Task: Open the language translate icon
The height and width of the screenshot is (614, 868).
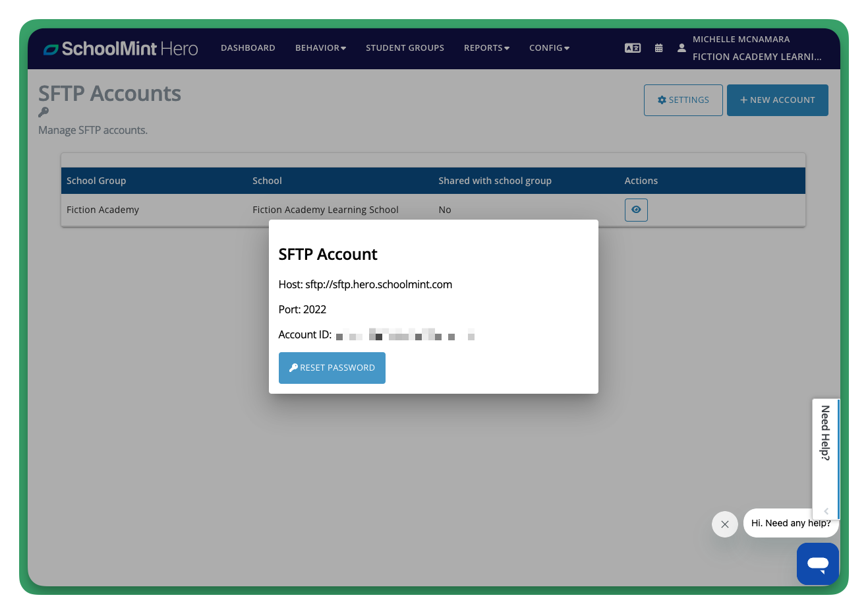Action: tap(633, 48)
